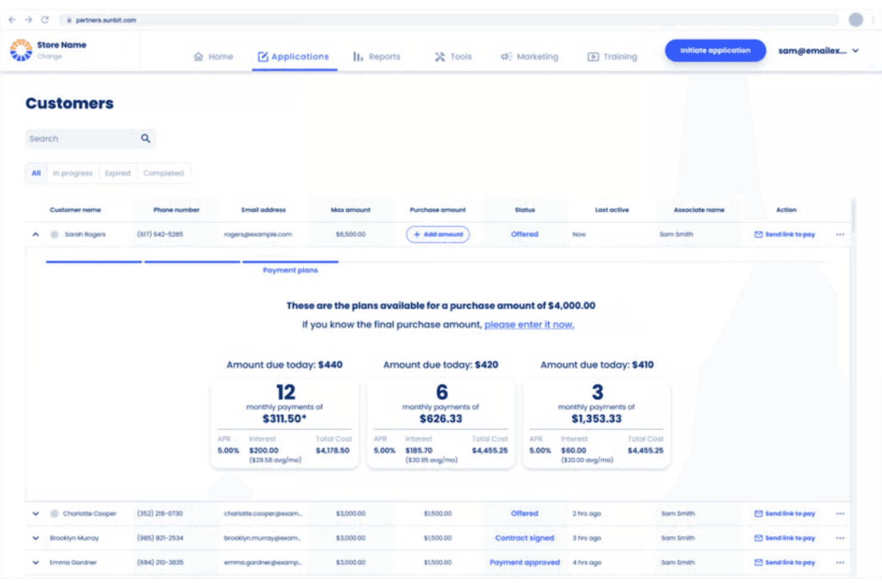The height and width of the screenshot is (588, 882).
Task: Send link to pay for Emma Gardner
Action: [x=784, y=562]
